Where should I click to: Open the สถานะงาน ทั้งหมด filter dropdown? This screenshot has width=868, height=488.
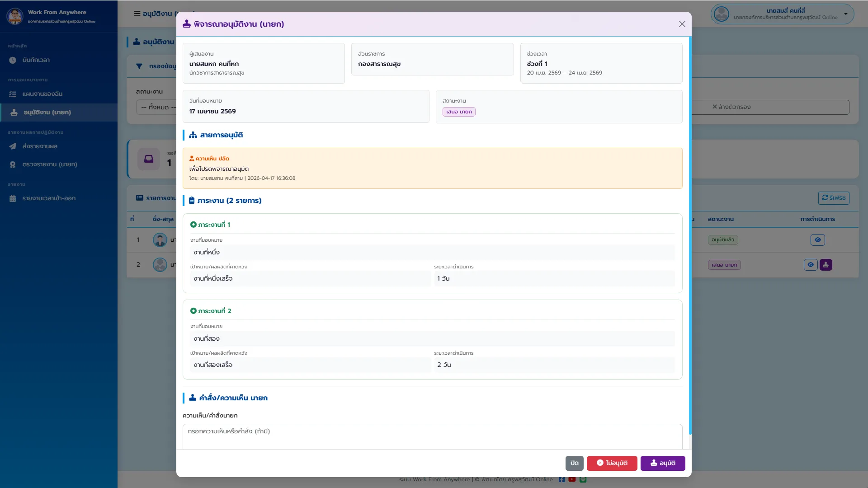pos(156,107)
